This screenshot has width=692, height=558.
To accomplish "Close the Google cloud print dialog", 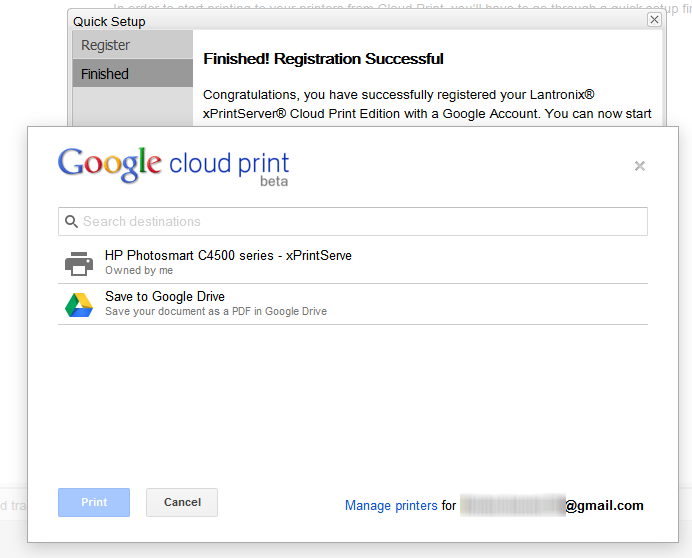I will (639, 166).
